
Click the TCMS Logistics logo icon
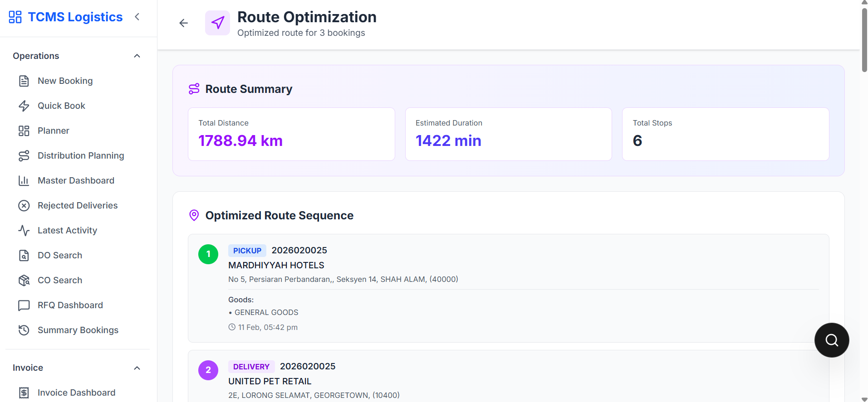[x=15, y=17]
